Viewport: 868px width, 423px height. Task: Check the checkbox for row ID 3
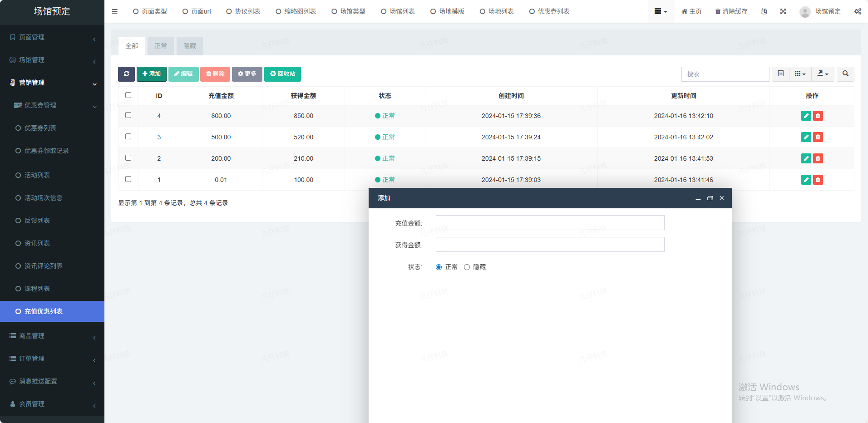pyautogui.click(x=128, y=137)
